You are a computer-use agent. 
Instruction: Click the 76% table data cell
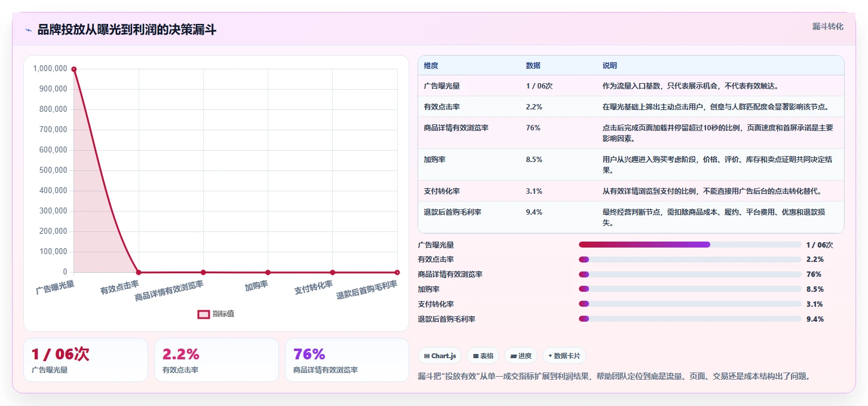point(533,128)
